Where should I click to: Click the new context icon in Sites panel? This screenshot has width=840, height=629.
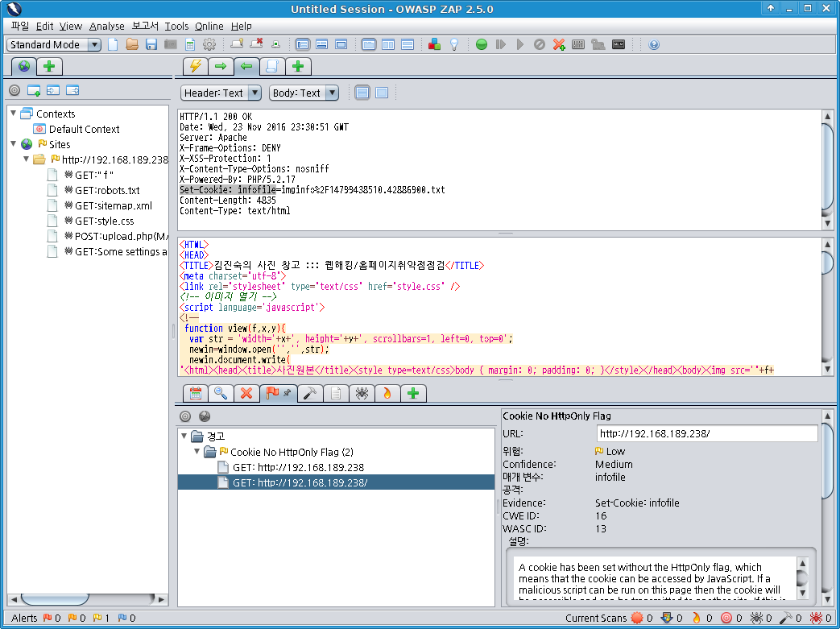34,90
